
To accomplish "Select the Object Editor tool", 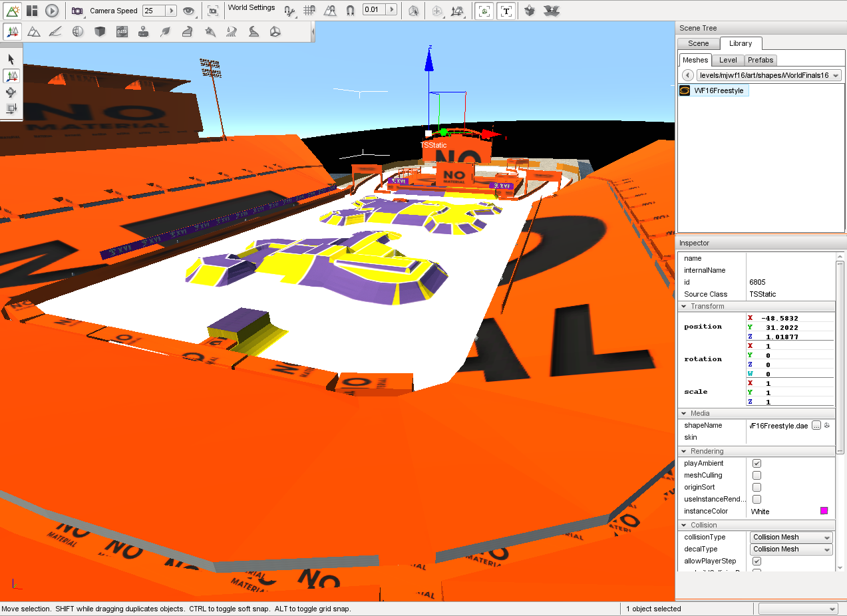I will click(13, 31).
